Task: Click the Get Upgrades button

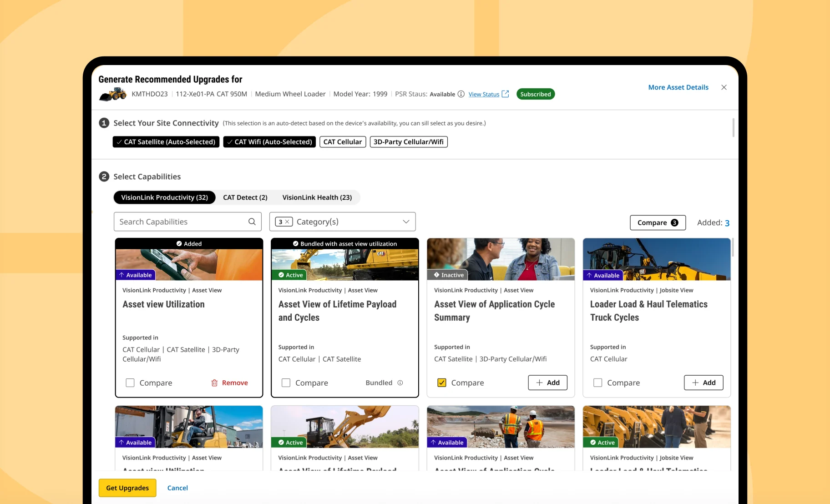Action: pos(127,488)
